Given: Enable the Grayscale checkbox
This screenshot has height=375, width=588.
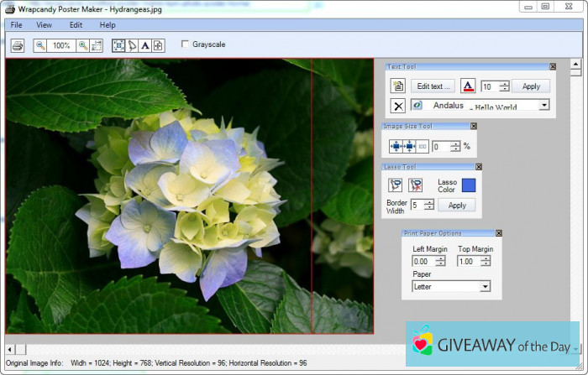Looking at the screenshot, I should (185, 44).
